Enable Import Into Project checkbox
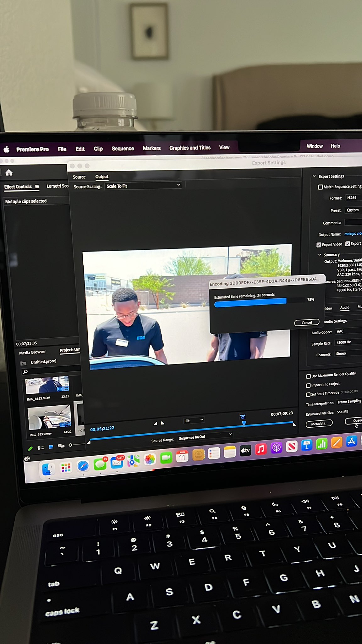Image resolution: width=362 pixels, height=644 pixels. point(309,385)
